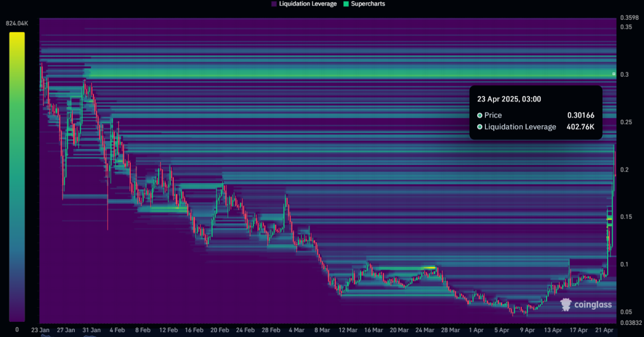Viewport: 644px width, 337px height.
Task: Click the 0.2 price level label
Action: [x=624, y=170]
